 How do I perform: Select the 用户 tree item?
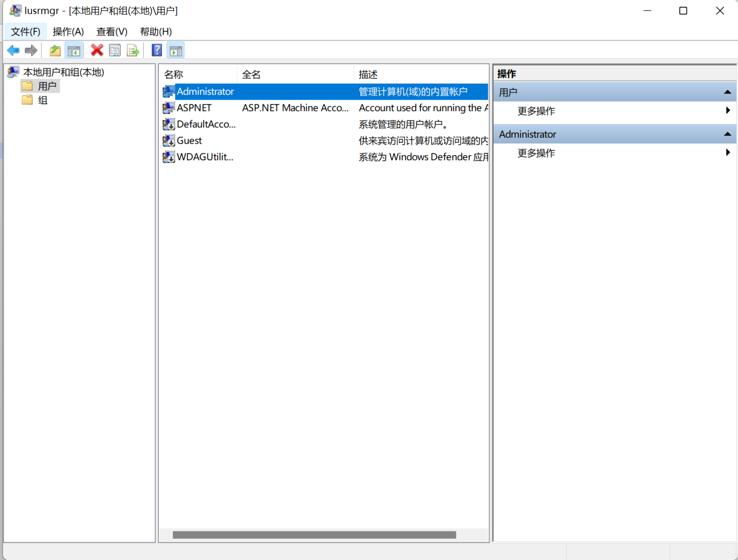point(47,86)
